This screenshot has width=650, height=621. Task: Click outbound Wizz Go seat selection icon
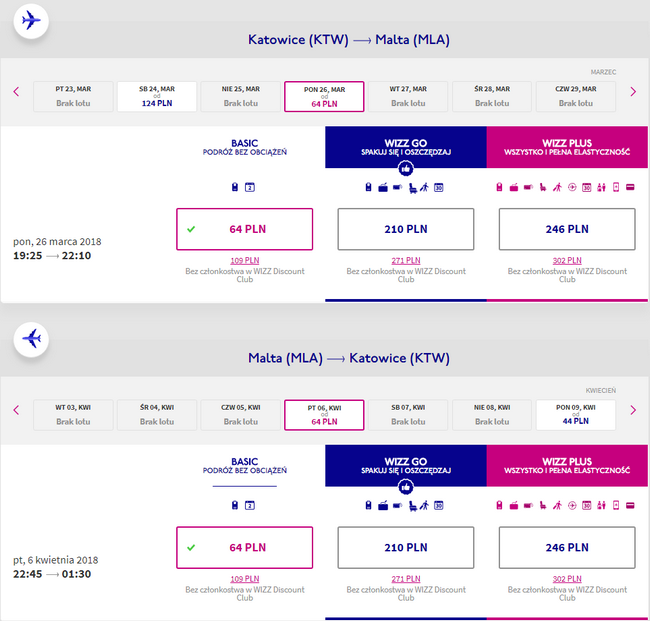[412, 188]
